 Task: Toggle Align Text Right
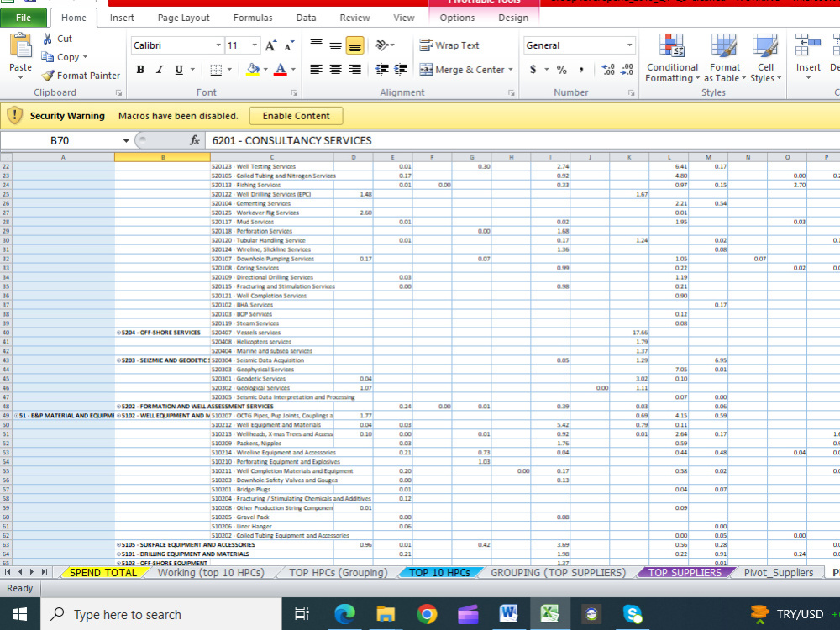pos(354,69)
